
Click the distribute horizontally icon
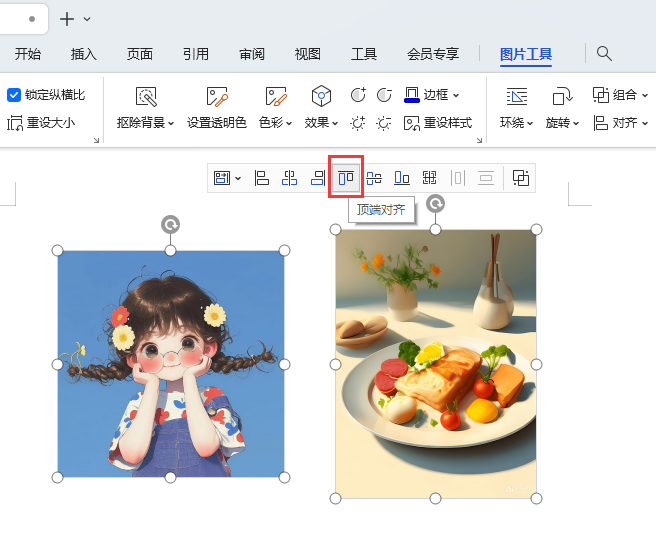[x=458, y=178]
